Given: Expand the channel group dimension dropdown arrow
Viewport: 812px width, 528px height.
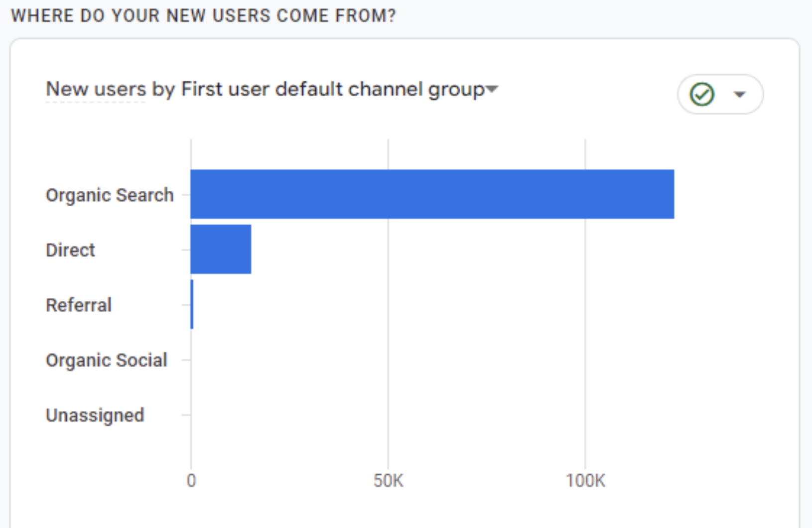Looking at the screenshot, I should click(492, 89).
